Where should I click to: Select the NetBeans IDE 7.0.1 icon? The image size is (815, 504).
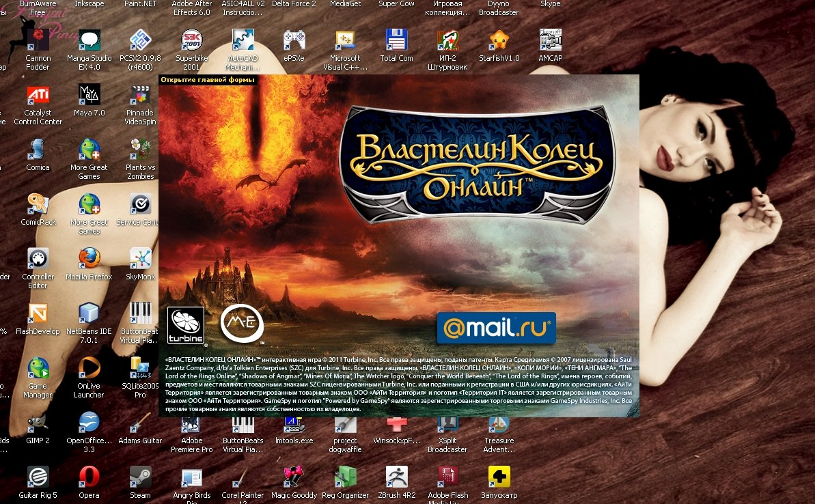point(89,313)
